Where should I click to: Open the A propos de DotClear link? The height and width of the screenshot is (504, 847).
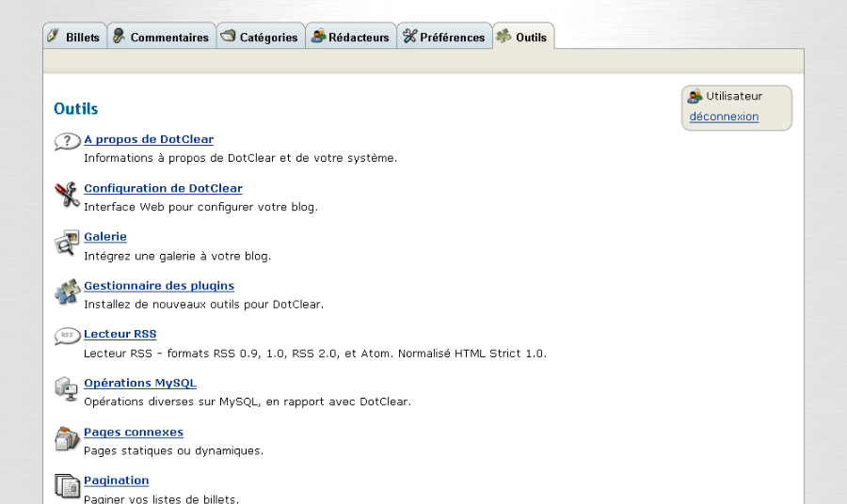coord(149,139)
